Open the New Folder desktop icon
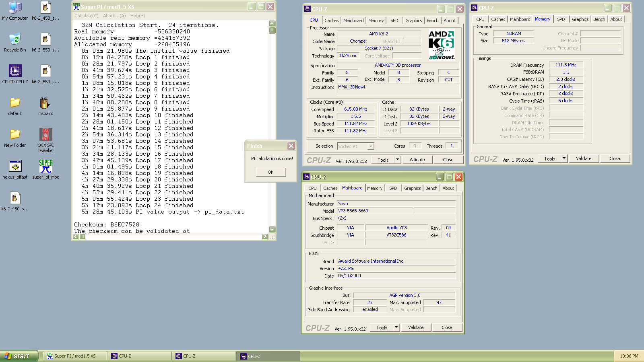Image resolution: width=644 pixels, height=362 pixels. [x=15, y=138]
